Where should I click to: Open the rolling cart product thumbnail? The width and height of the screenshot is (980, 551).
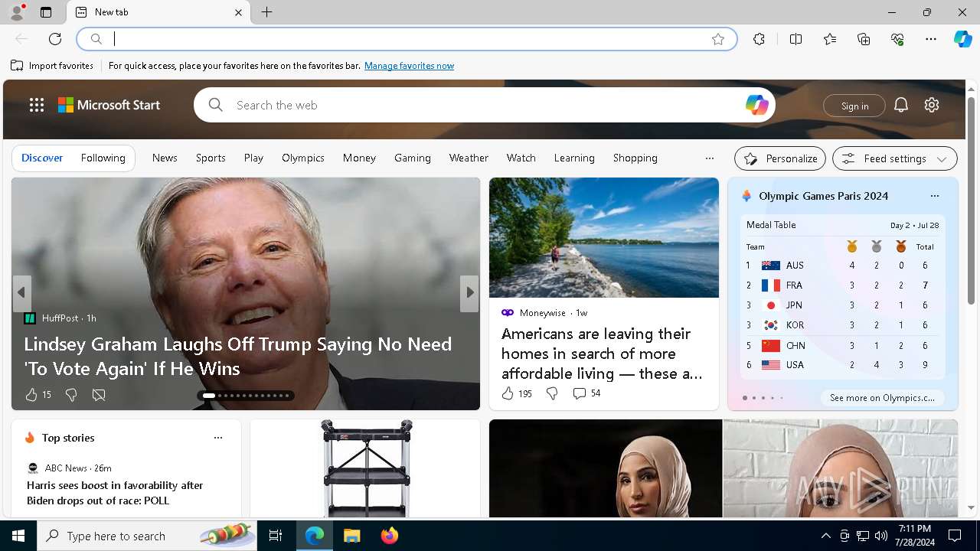(x=365, y=468)
